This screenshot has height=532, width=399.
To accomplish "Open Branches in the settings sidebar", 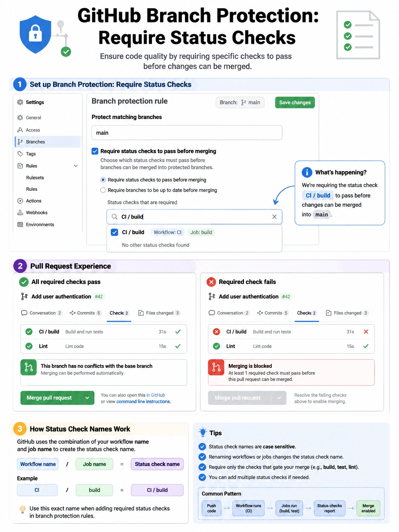I will (48, 142).
